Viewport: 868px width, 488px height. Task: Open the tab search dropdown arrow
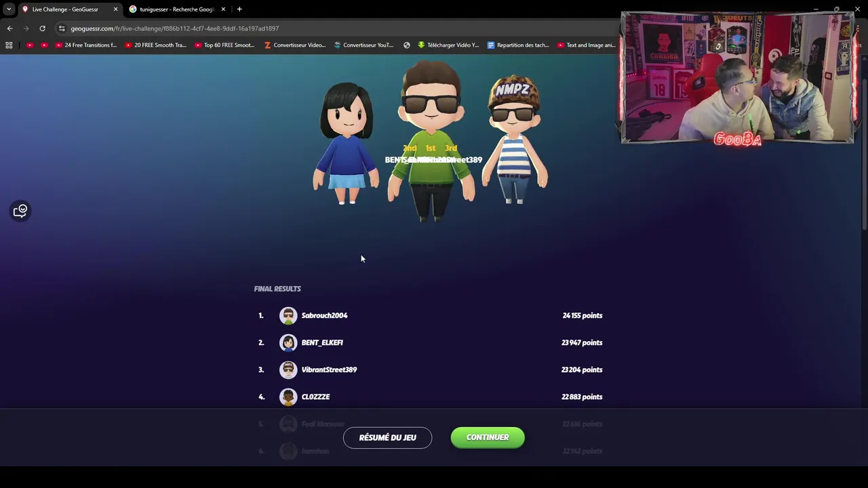pyautogui.click(x=9, y=9)
